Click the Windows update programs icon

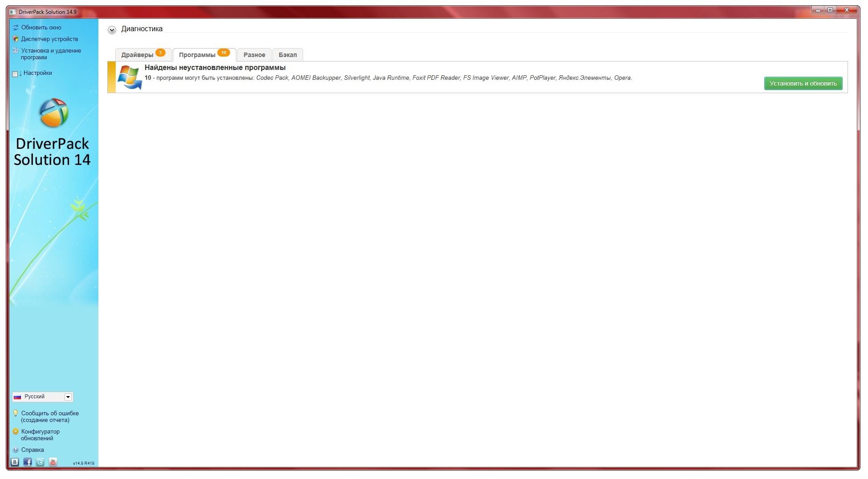130,78
